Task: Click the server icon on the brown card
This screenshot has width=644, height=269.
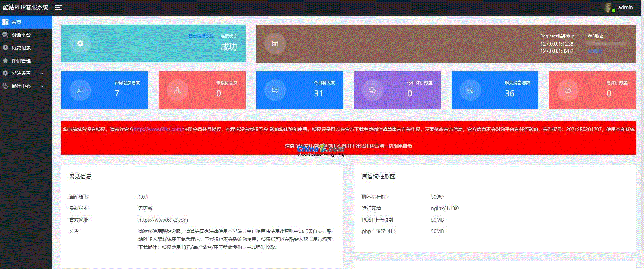Action: click(x=275, y=43)
